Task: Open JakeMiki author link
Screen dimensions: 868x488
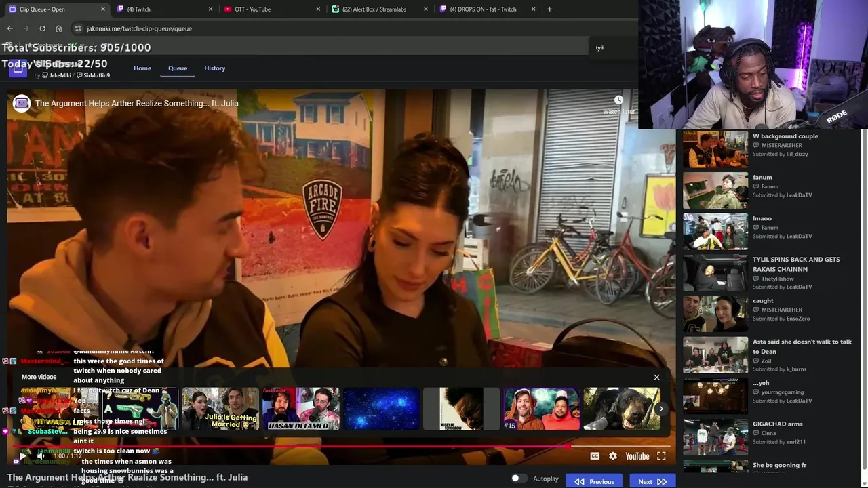Action: coord(56,75)
